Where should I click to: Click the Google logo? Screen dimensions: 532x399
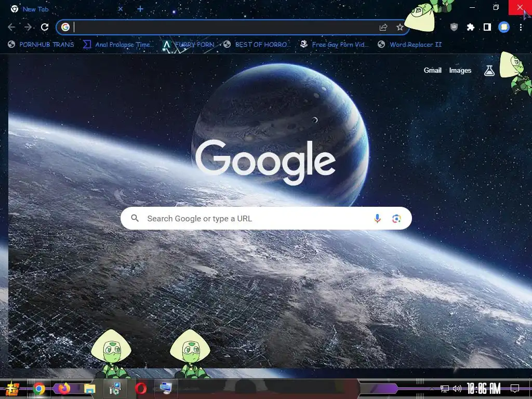point(265,163)
